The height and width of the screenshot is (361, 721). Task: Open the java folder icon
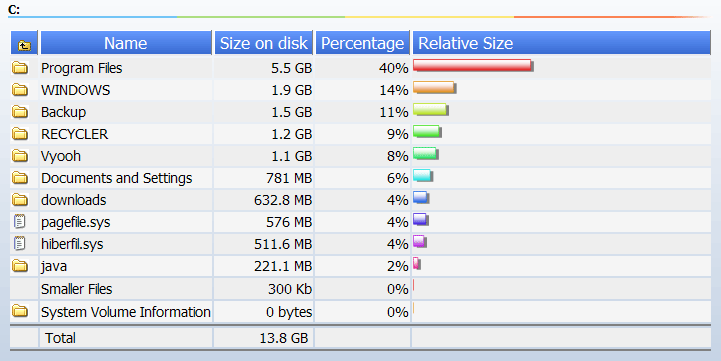pos(20,266)
